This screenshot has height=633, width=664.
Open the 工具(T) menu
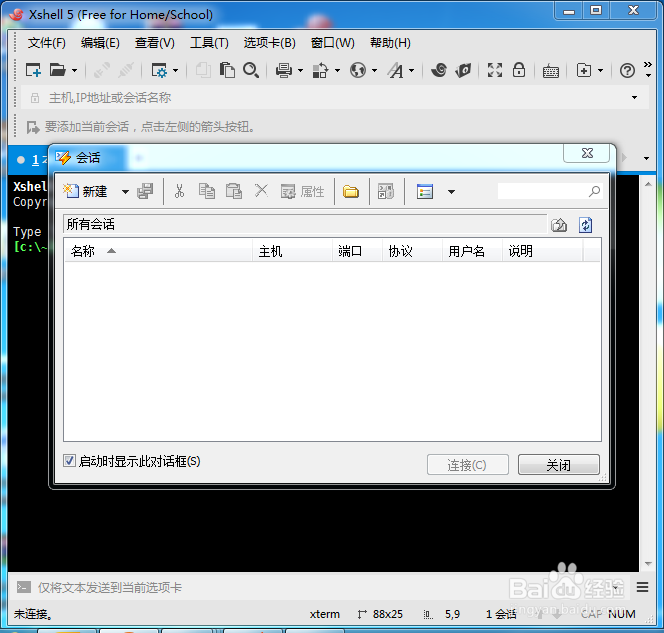pos(209,43)
